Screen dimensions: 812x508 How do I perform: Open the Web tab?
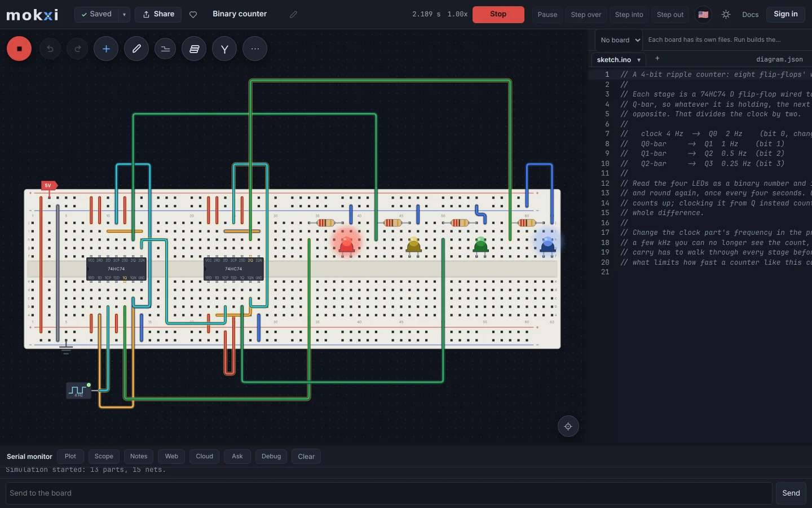171,457
